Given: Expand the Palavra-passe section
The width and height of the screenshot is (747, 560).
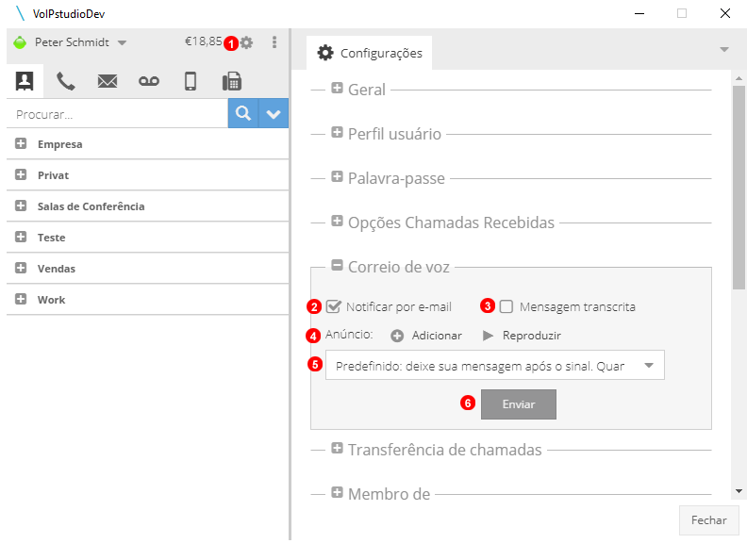Looking at the screenshot, I should tap(338, 176).
